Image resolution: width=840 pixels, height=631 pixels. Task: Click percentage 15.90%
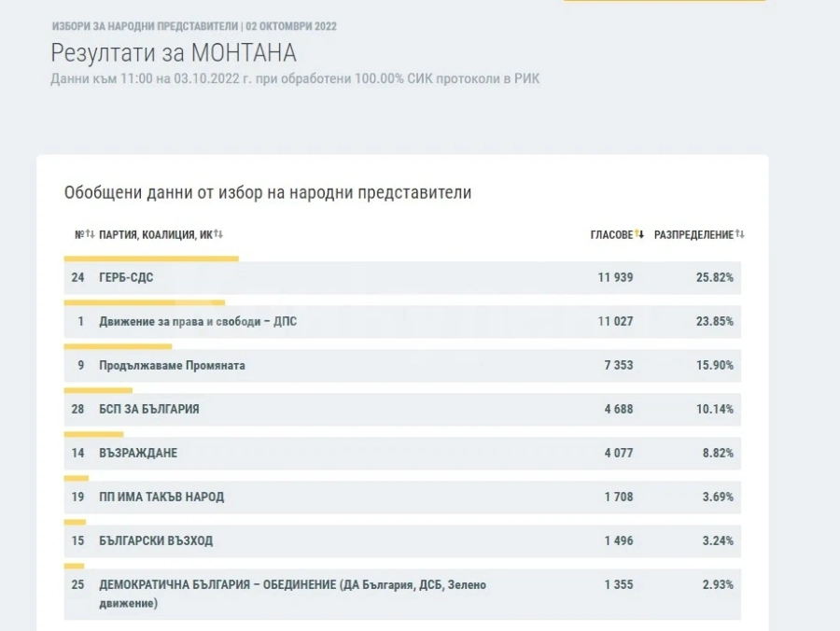pyautogui.click(x=715, y=365)
